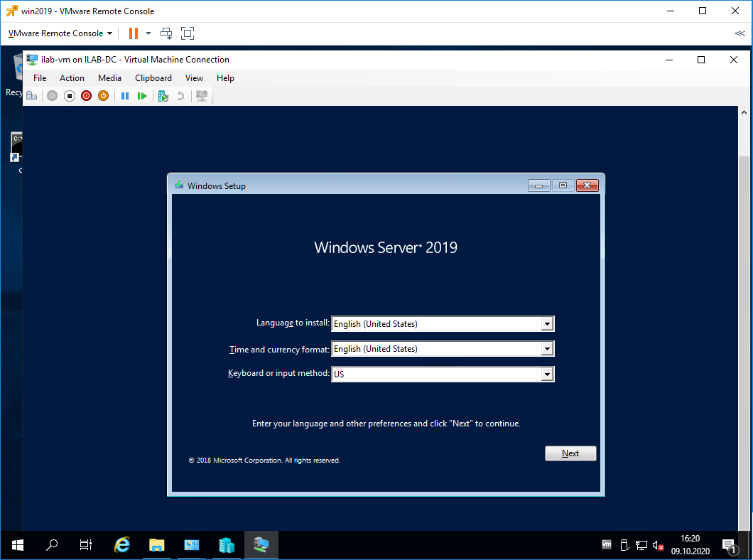753x560 pixels.
Task: Click the red Shut Down icon
Action: [x=87, y=95]
